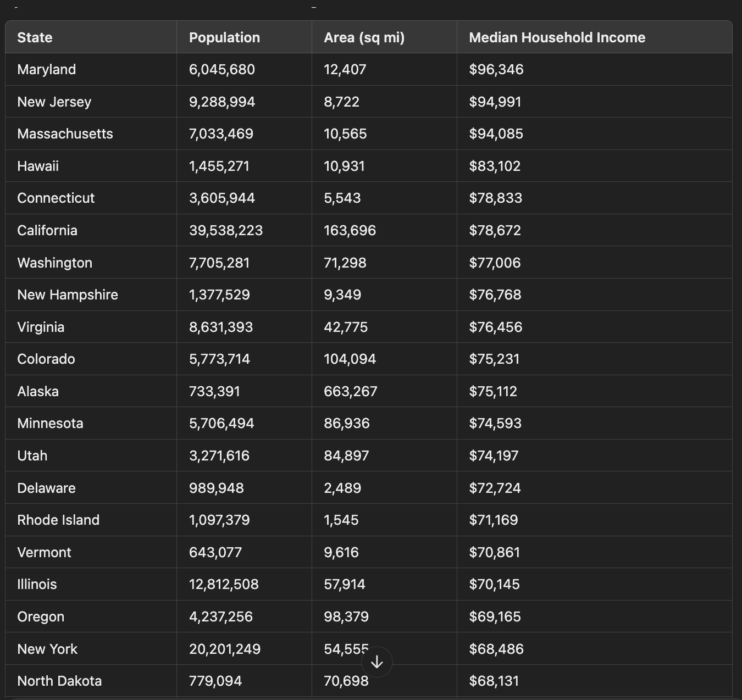Click the area value 1,545
The image size is (742, 700).
pos(341,520)
